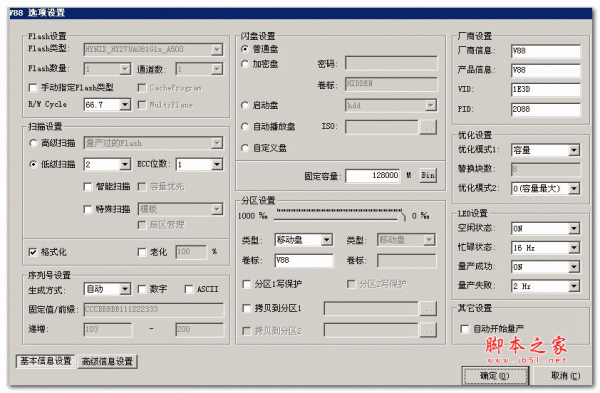
Task: Switch to 基本信息设置 tab
Action: pyautogui.click(x=46, y=361)
